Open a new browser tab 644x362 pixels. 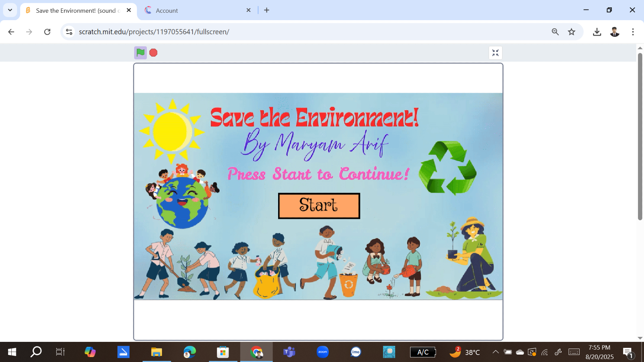coord(266,10)
